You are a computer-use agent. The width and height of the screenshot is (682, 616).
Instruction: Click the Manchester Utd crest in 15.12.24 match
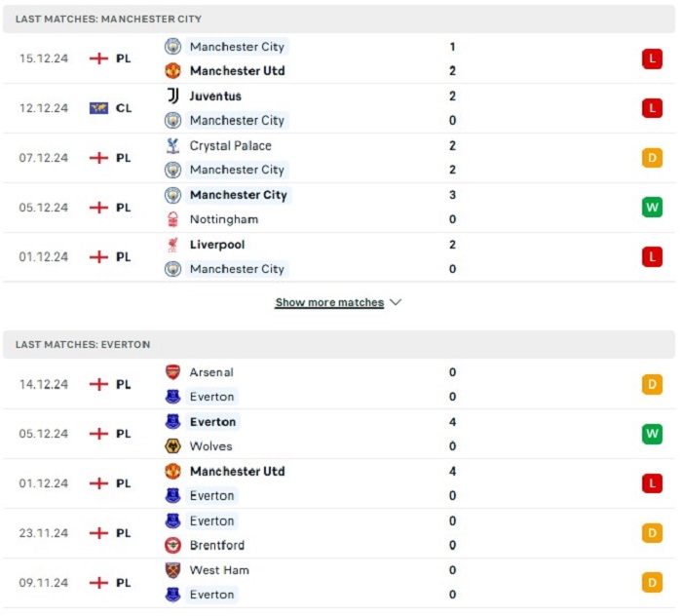point(172,70)
